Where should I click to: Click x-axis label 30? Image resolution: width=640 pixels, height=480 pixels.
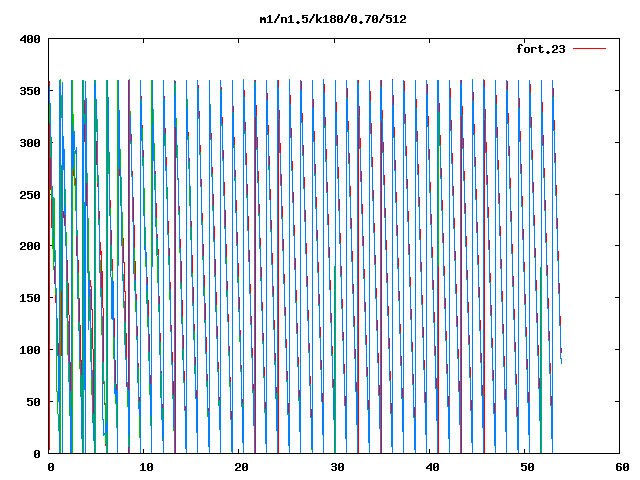[337, 467]
